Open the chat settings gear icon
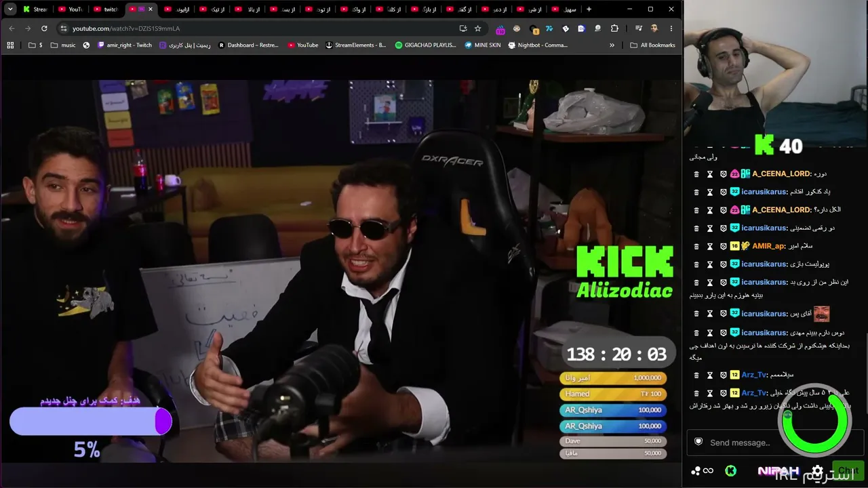 point(817,470)
